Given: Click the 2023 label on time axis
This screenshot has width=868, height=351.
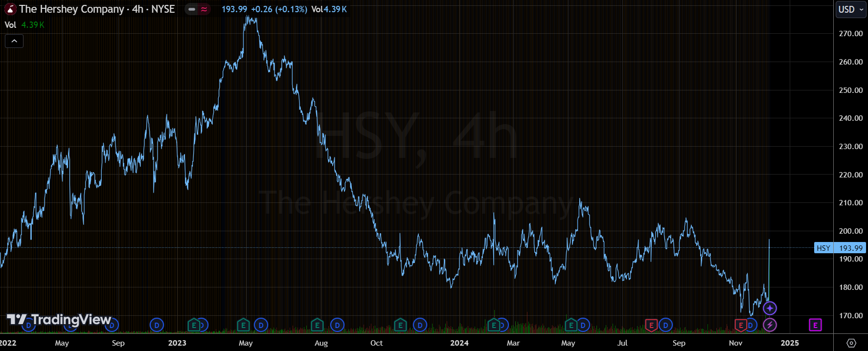Looking at the screenshot, I should [177, 343].
